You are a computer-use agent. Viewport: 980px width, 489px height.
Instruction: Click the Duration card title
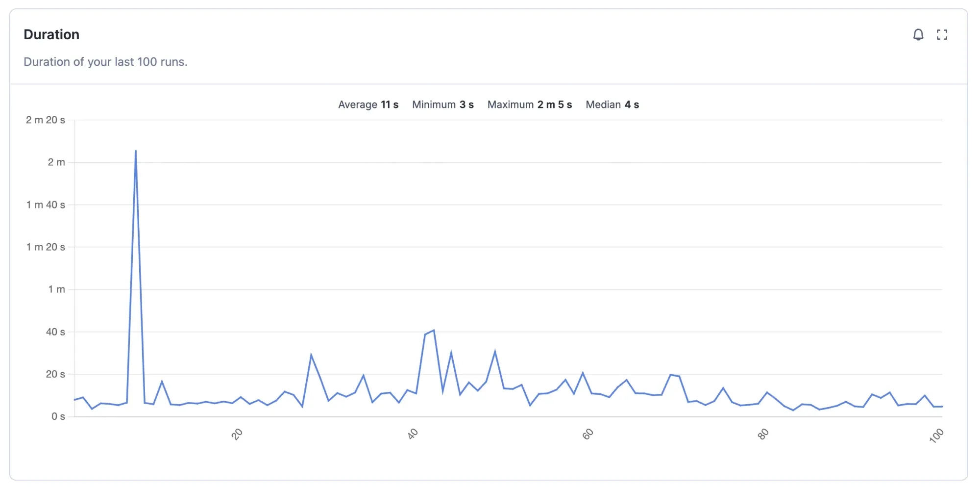click(x=51, y=34)
